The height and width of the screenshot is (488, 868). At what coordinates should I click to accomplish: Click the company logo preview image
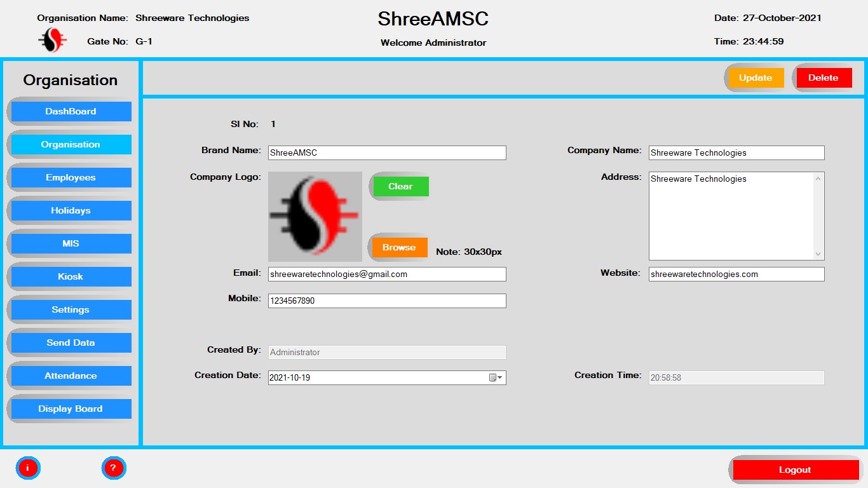coord(315,217)
